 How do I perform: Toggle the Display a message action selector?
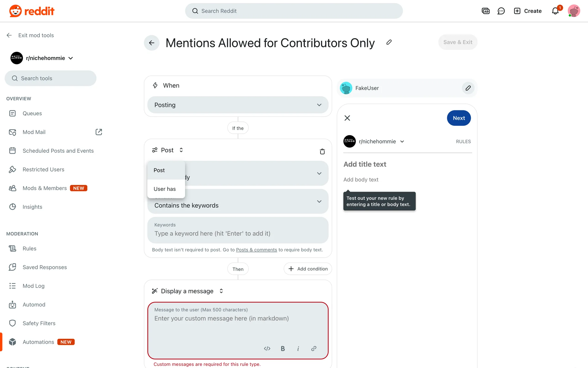tap(221, 291)
